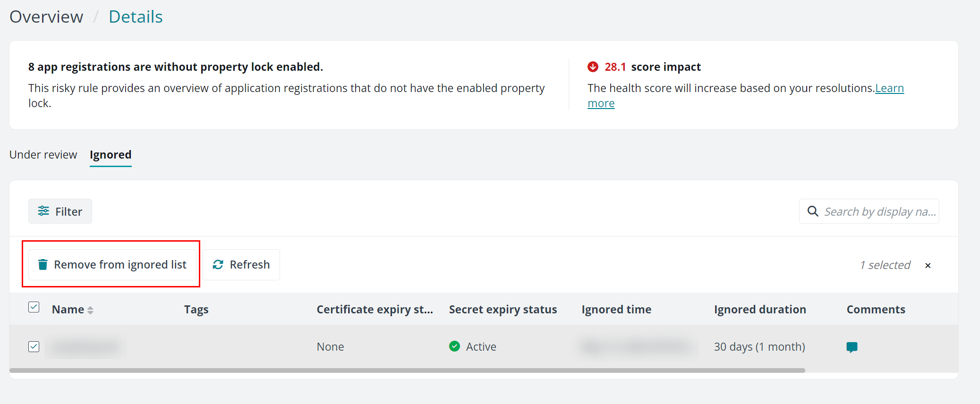Clear selection with the X icon
The height and width of the screenshot is (404, 980).
coord(928,265)
